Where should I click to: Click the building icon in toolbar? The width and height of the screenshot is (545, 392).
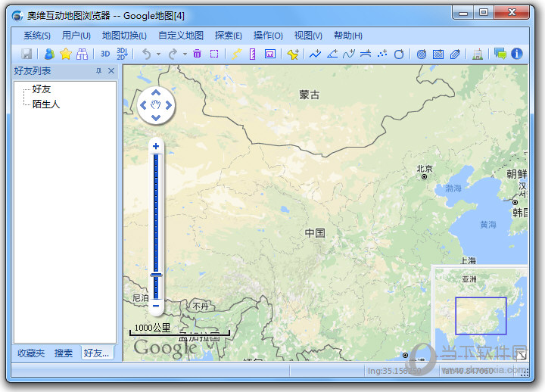[478, 54]
